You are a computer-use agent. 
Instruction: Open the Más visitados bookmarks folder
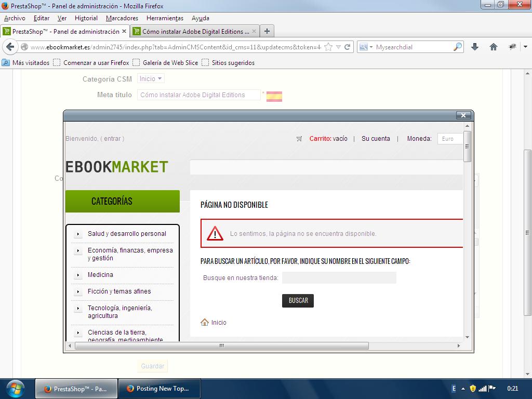coord(26,63)
